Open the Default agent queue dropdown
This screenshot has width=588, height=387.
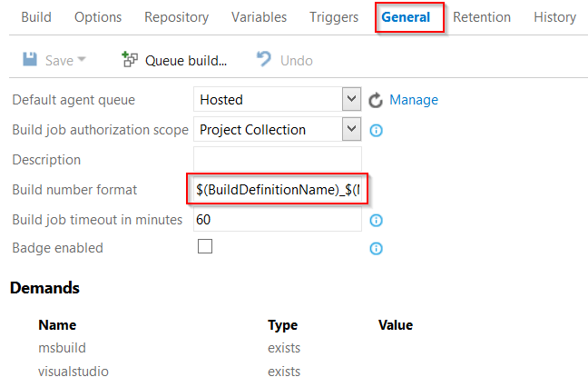[x=352, y=99]
